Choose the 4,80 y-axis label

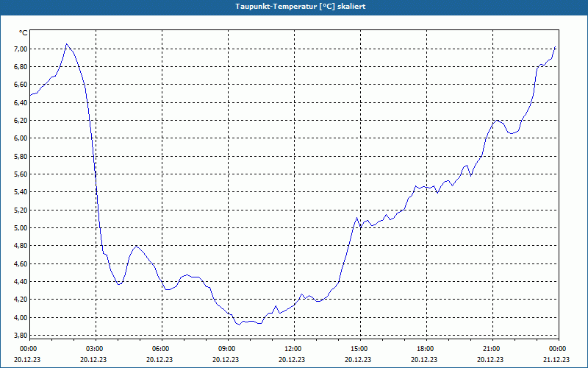pyautogui.click(x=20, y=246)
